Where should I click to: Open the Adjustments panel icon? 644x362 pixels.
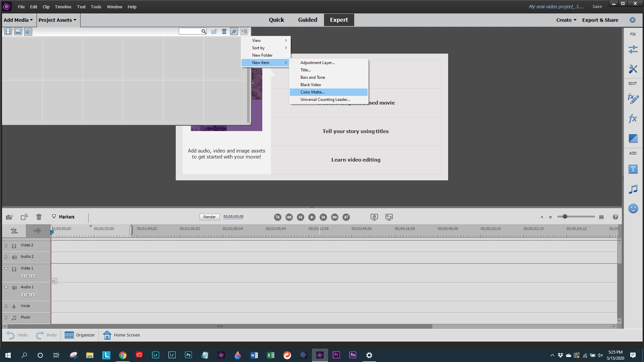click(633, 50)
